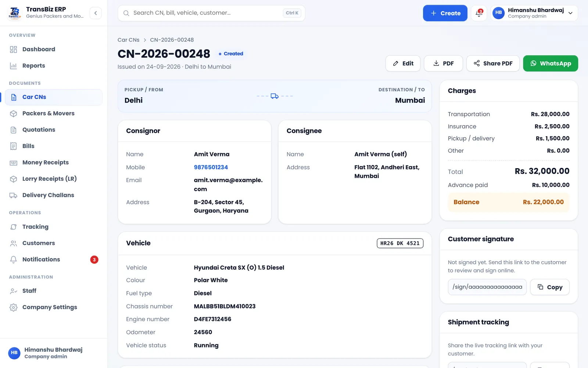Viewport: 588px width, 368px height.
Task: Click the Share PDF button
Action: [493, 63]
